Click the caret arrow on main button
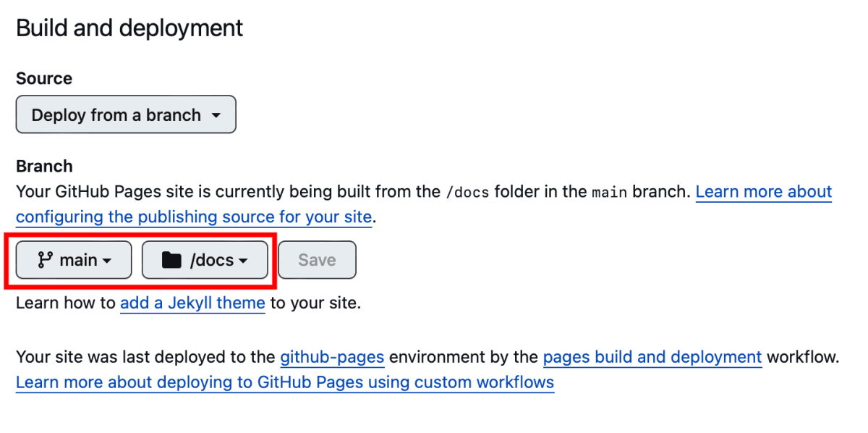The width and height of the screenshot is (868, 433). point(107,261)
